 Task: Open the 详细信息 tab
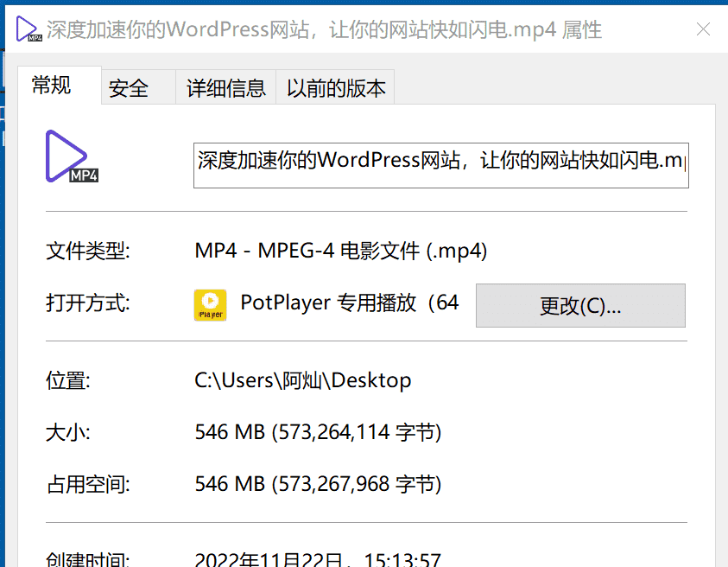coord(225,87)
